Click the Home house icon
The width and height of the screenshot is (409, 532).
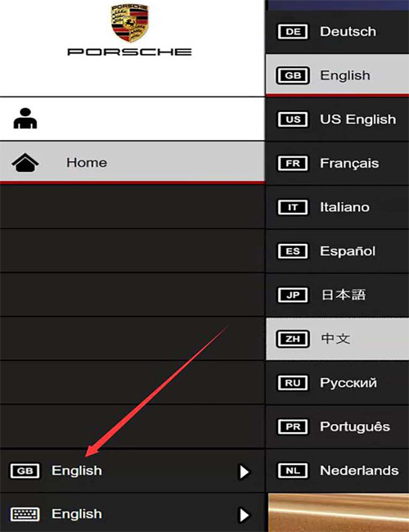[25, 163]
